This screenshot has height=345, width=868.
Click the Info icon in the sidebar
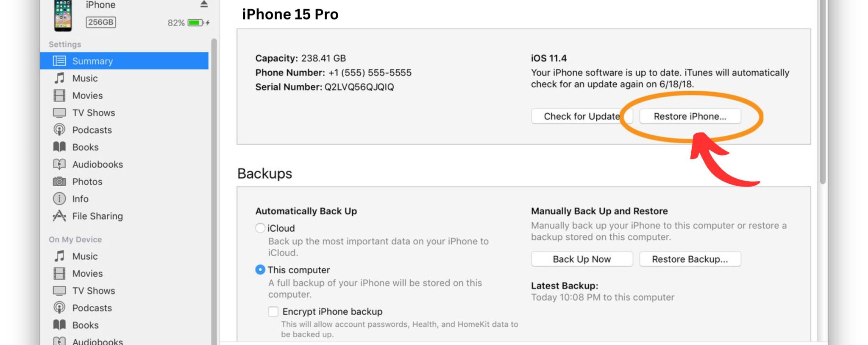coord(59,199)
